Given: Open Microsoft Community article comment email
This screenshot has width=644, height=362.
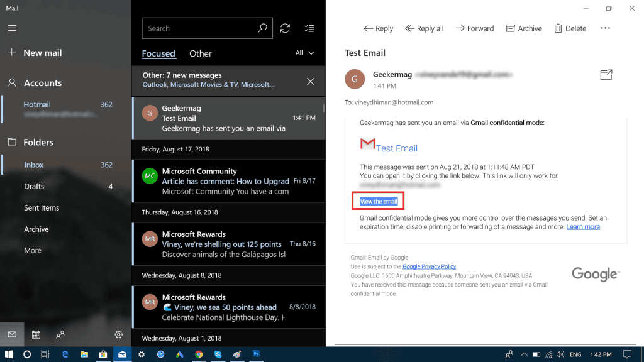Looking at the screenshot, I should coord(228,181).
